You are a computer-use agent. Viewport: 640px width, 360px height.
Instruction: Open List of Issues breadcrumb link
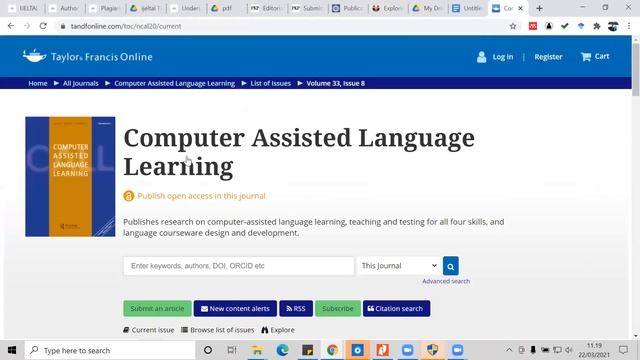click(x=271, y=83)
